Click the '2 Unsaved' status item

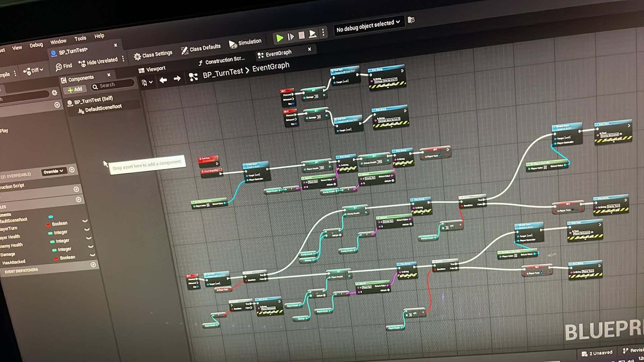(598, 354)
